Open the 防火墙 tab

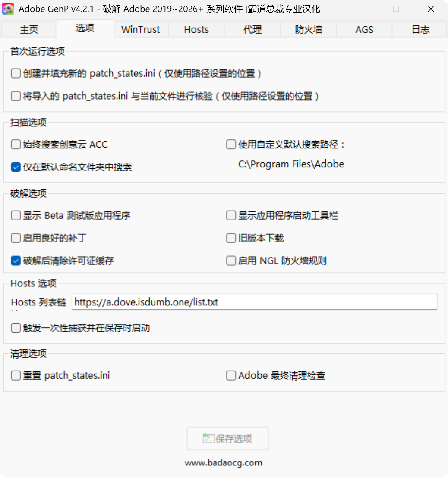(x=308, y=30)
